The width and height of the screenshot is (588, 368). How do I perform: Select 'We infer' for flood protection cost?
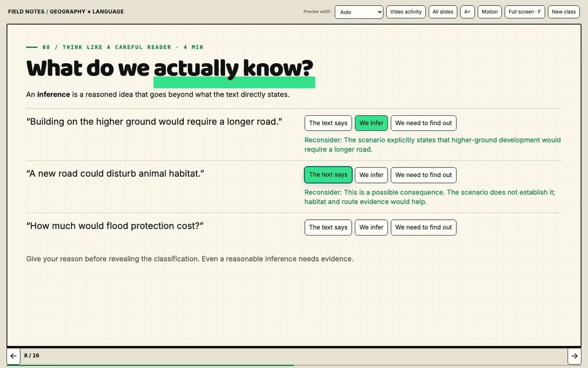(371, 227)
